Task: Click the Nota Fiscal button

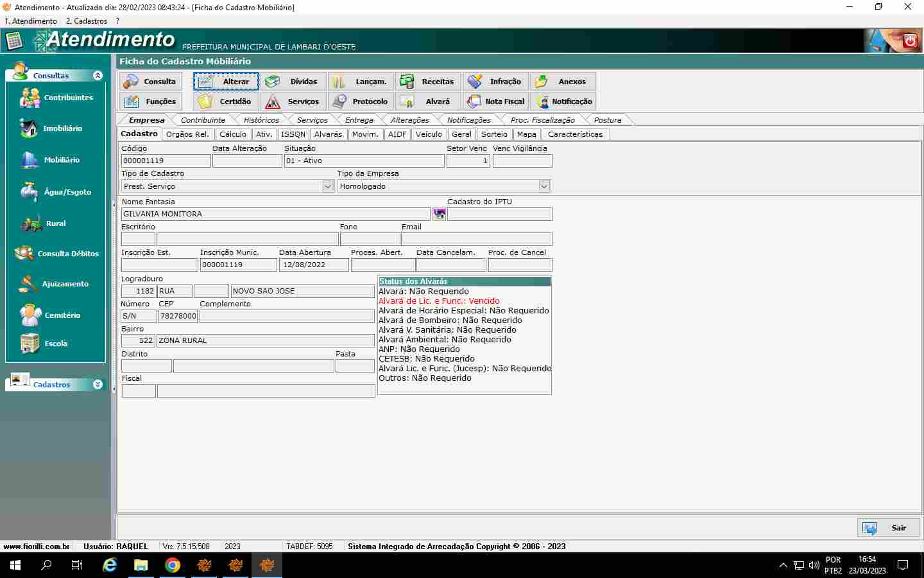Action: click(x=495, y=101)
